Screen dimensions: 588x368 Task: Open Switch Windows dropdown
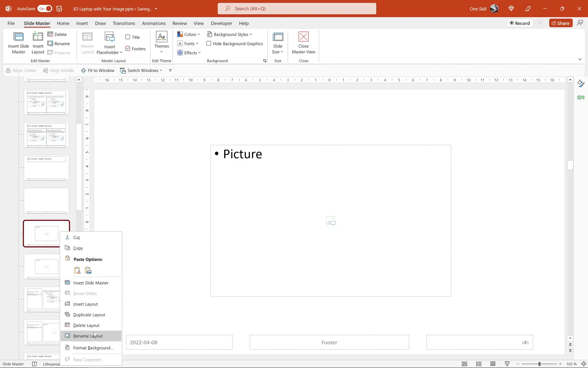pos(141,71)
